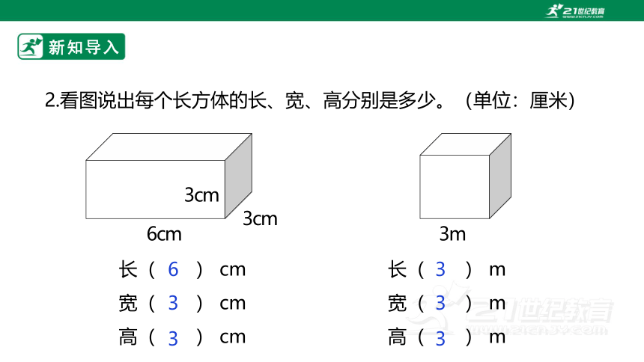This screenshot has width=644, height=362.
Task: Click the 21世纪教育 logo in header
Action: tap(574, 10)
